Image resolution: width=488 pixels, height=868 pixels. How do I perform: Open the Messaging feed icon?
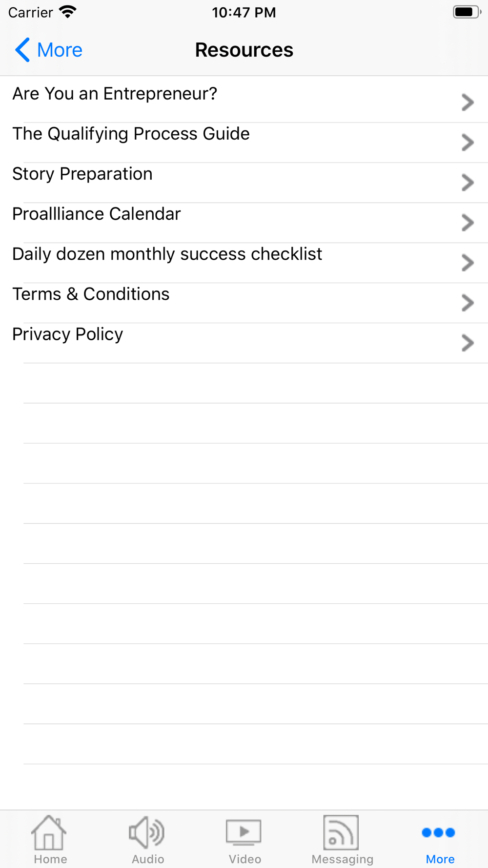pyautogui.click(x=341, y=832)
